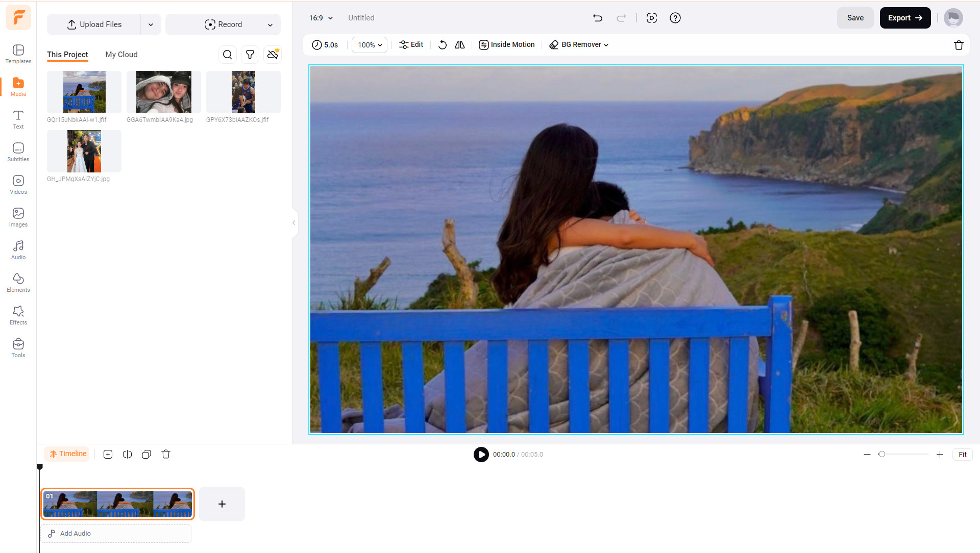Image resolution: width=980 pixels, height=553 pixels.
Task: Select the canvas image on preview
Action: point(636,249)
